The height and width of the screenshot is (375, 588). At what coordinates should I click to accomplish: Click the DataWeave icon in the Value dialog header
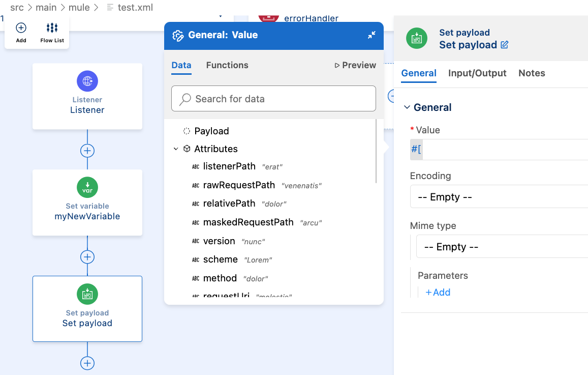point(178,35)
